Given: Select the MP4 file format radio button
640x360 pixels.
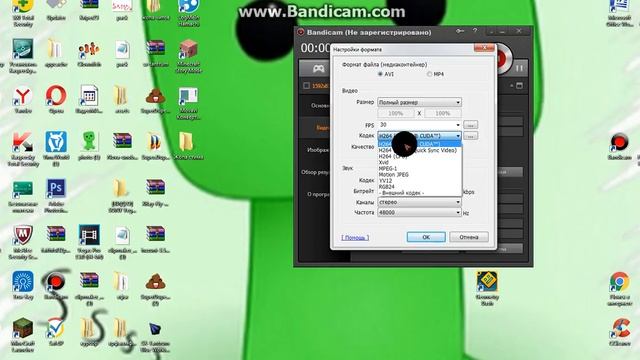Looking at the screenshot, I should [429, 74].
